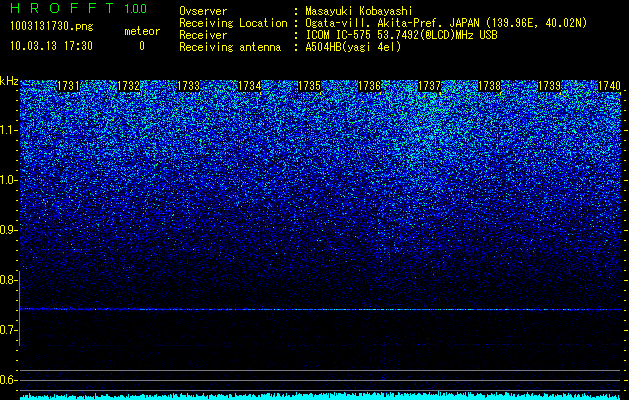Click the cyan signal level strip at bottom
The height and width of the screenshot is (400, 629).
[x=320, y=396]
